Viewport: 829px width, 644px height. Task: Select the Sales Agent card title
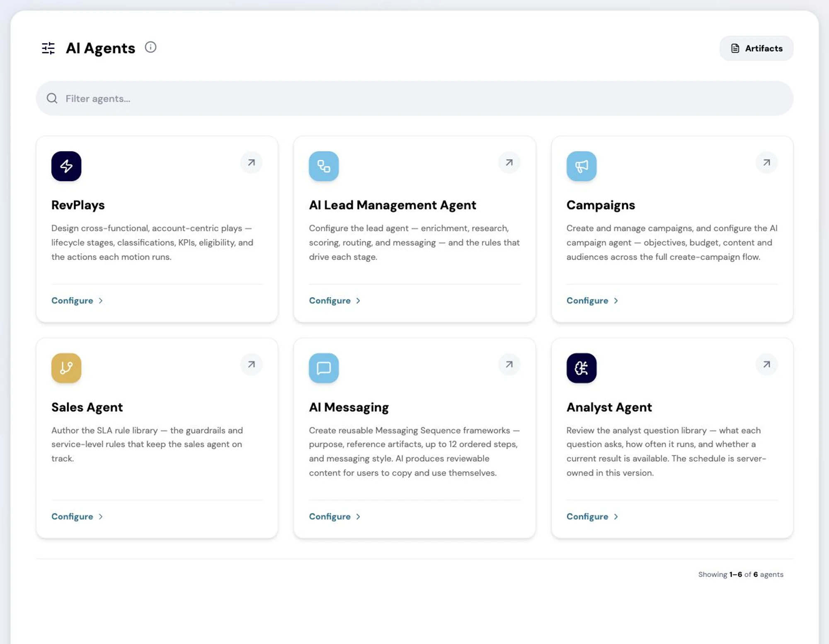(87, 407)
